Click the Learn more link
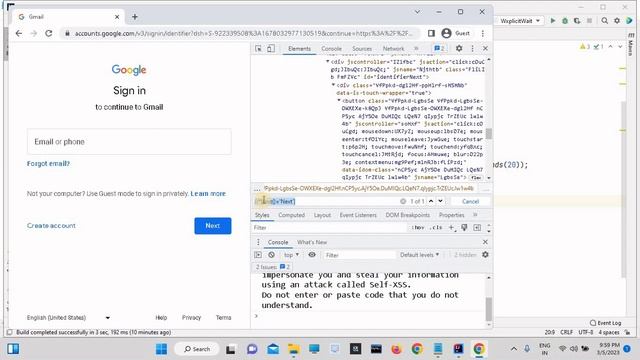The width and height of the screenshot is (640, 360). pyautogui.click(x=208, y=193)
